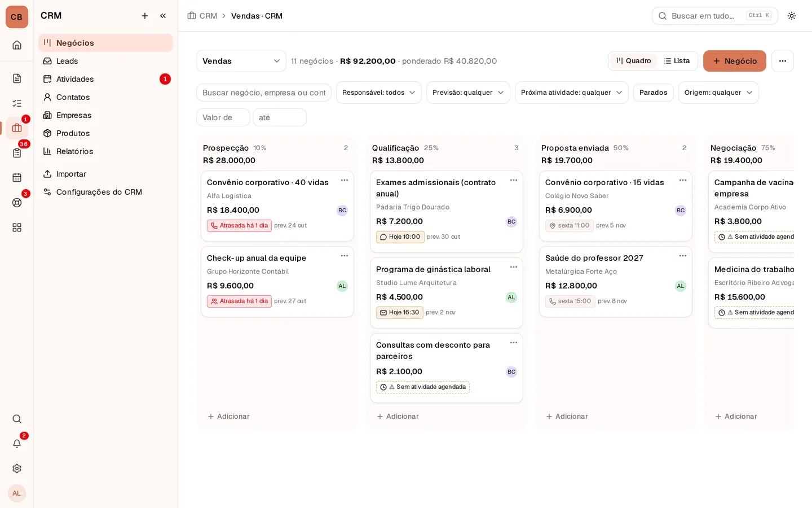Open the lifebuoy support icon with badge 3

tap(17, 203)
